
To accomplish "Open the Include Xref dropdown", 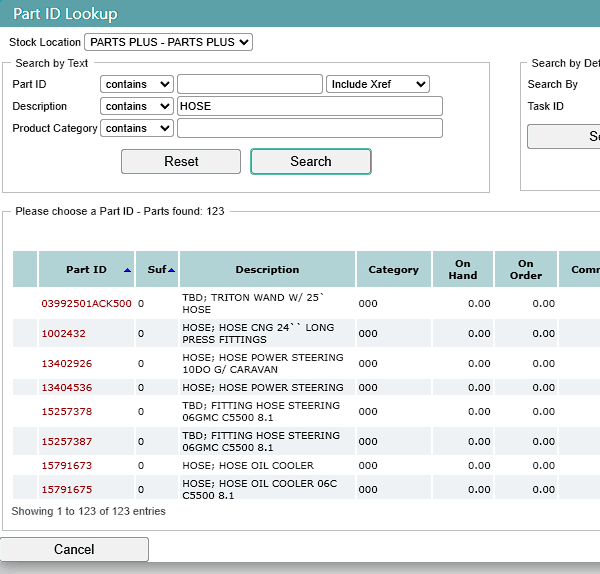I will coord(378,84).
